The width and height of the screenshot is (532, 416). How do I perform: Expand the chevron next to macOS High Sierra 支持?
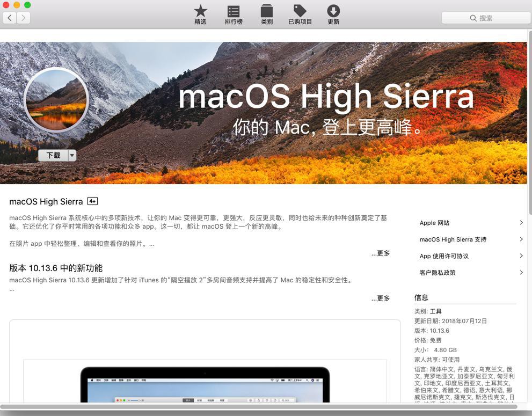click(x=521, y=239)
